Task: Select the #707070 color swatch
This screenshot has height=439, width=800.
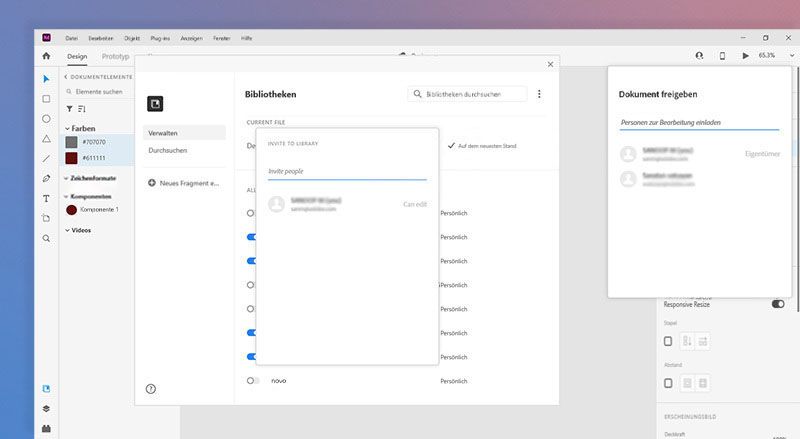Action: (x=71, y=142)
